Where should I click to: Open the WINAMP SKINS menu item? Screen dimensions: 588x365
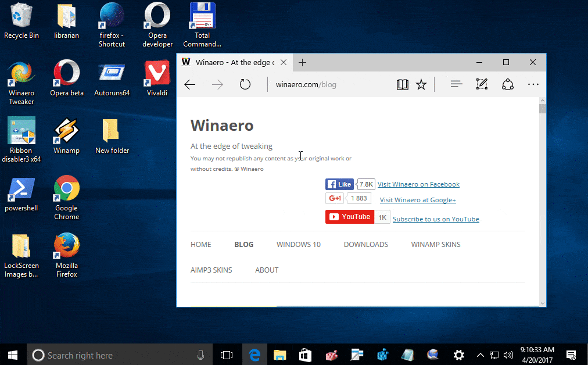tap(436, 245)
